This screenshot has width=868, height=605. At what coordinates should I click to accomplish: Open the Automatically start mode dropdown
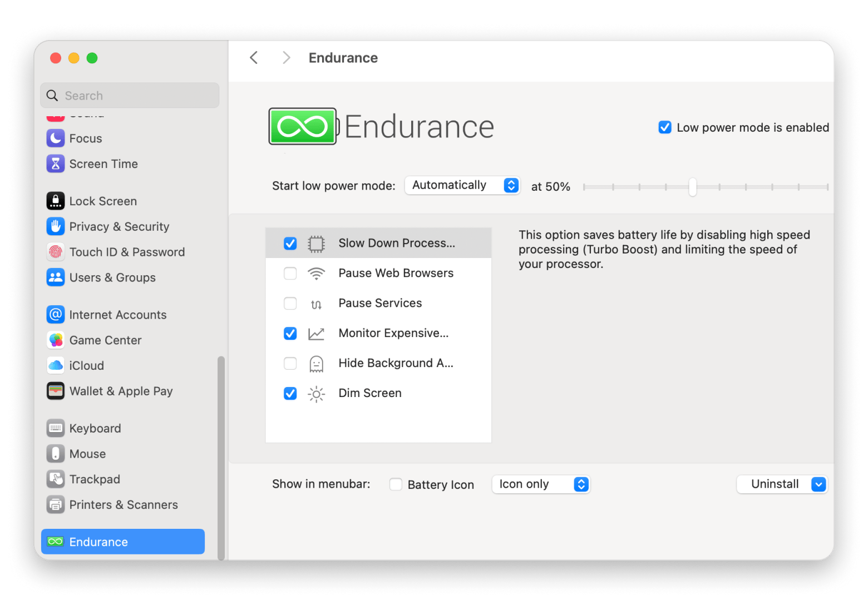[x=462, y=185]
